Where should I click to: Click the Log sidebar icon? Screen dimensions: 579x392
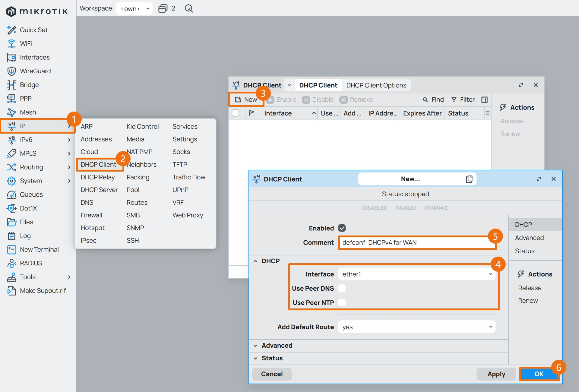pyautogui.click(x=11, y=236)
